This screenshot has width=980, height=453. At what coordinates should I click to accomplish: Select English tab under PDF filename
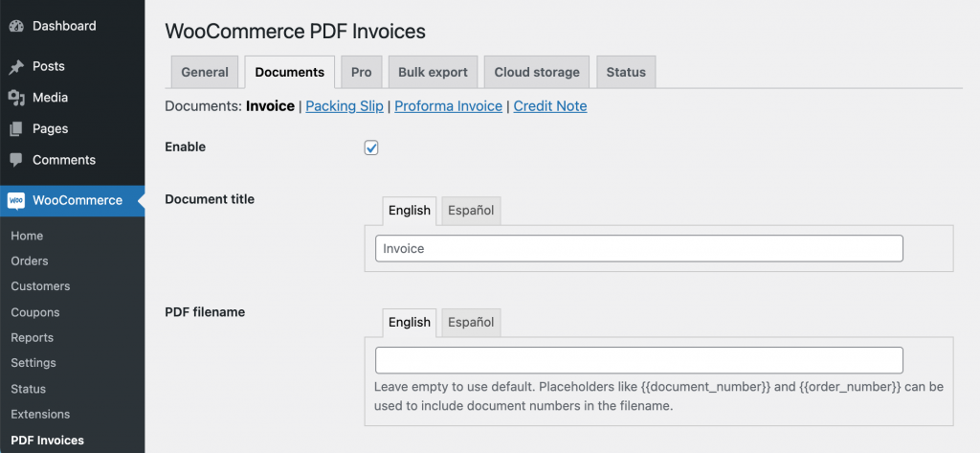(410, 323)
